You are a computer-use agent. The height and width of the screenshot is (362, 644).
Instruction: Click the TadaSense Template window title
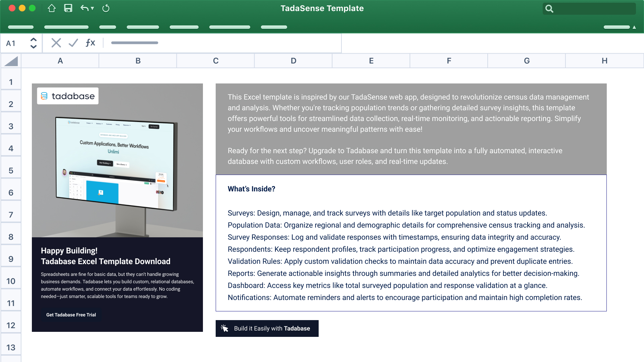point(322,8)
